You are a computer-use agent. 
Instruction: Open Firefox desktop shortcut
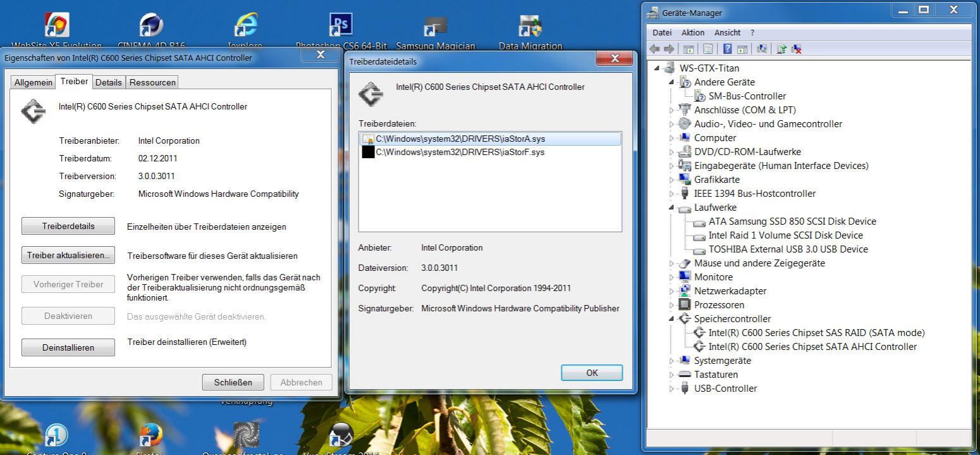pyautogui.click(x=151, y=435)
